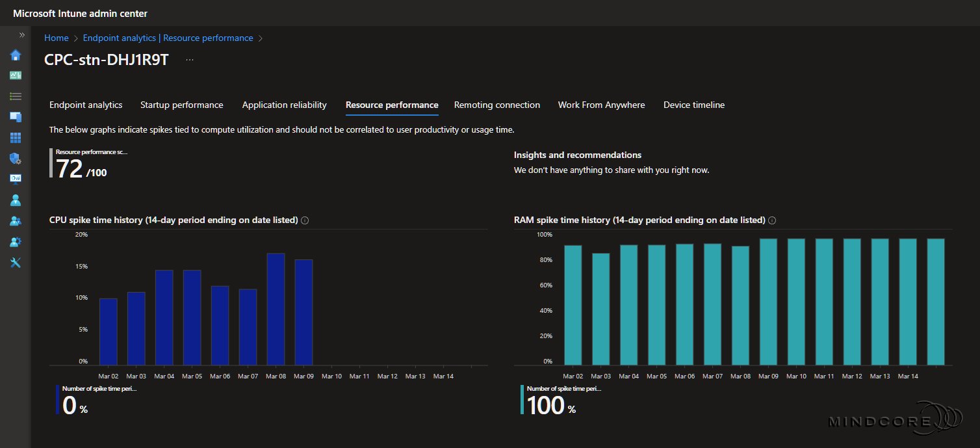Go to Endpoint analytics | Resource performance breadcrumb
Viewport: 980px width, 448px height.
168,38
